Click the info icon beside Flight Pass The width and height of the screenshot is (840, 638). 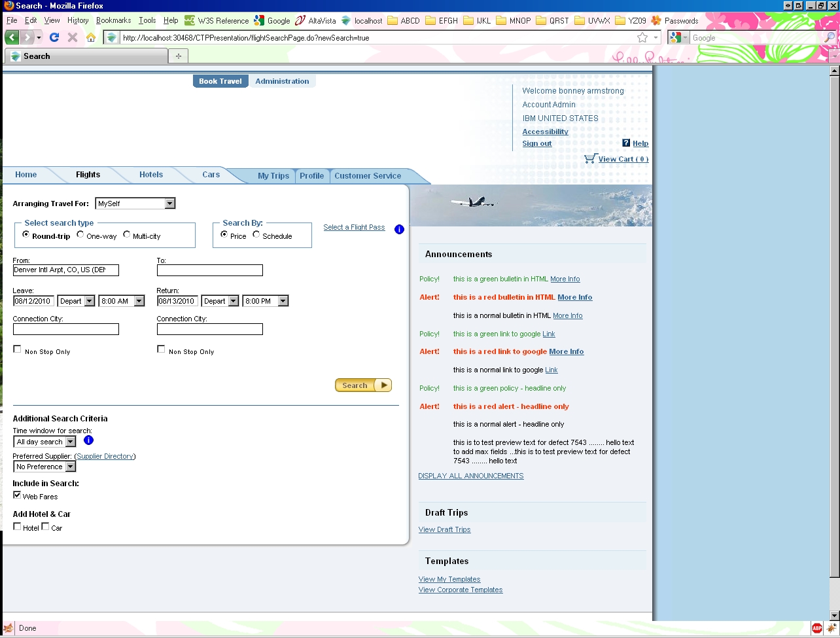point(399,229)
